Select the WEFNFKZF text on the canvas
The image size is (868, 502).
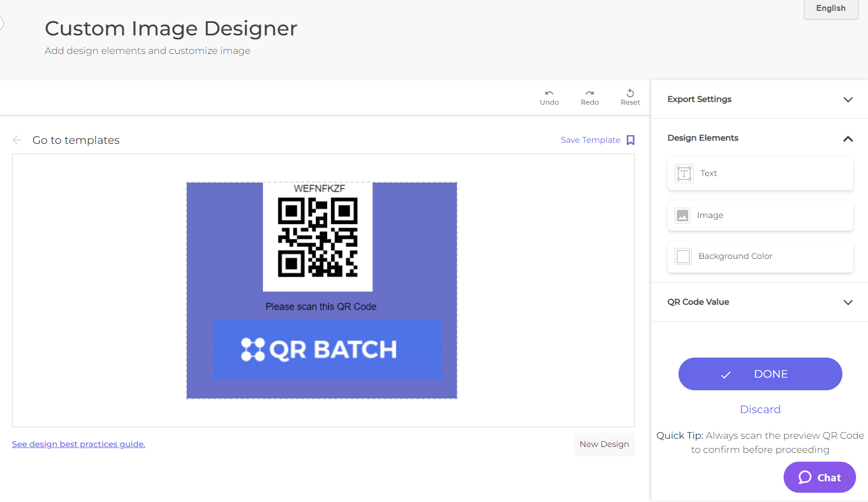coord(319,189)
